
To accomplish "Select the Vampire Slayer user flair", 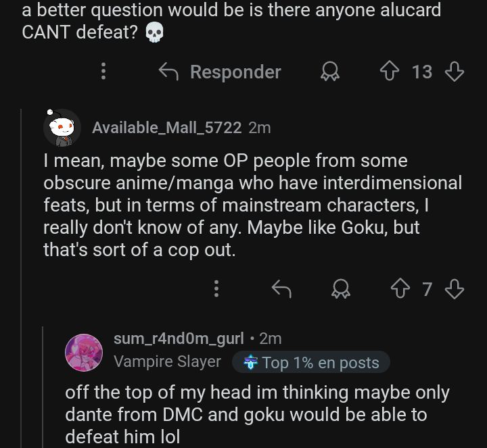I will pos(167,362).
